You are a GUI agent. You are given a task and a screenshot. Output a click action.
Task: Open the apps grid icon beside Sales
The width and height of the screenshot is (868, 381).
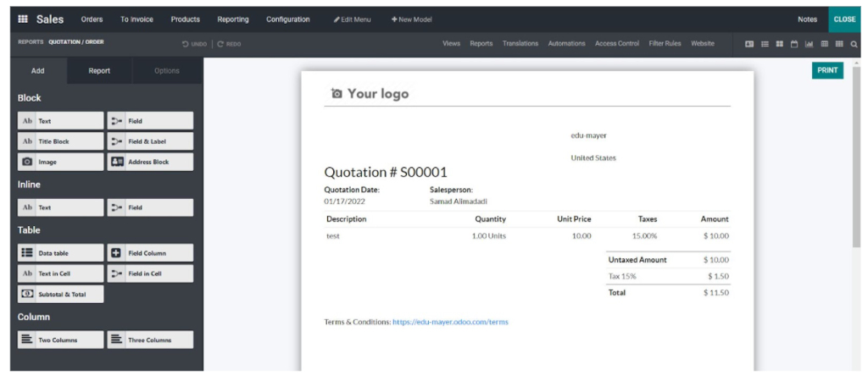23,19
